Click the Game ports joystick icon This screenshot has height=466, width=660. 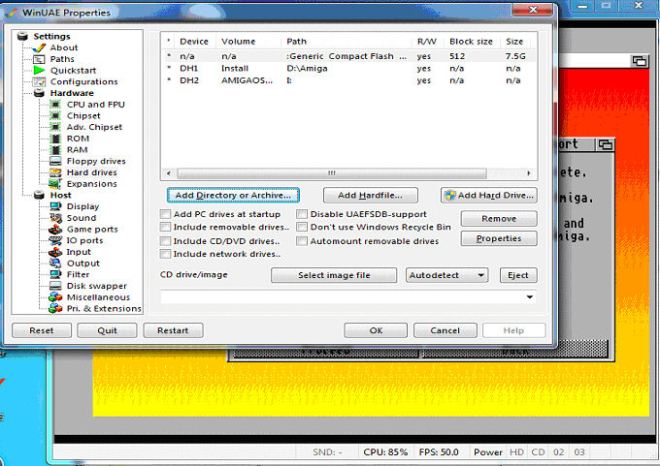55,229
